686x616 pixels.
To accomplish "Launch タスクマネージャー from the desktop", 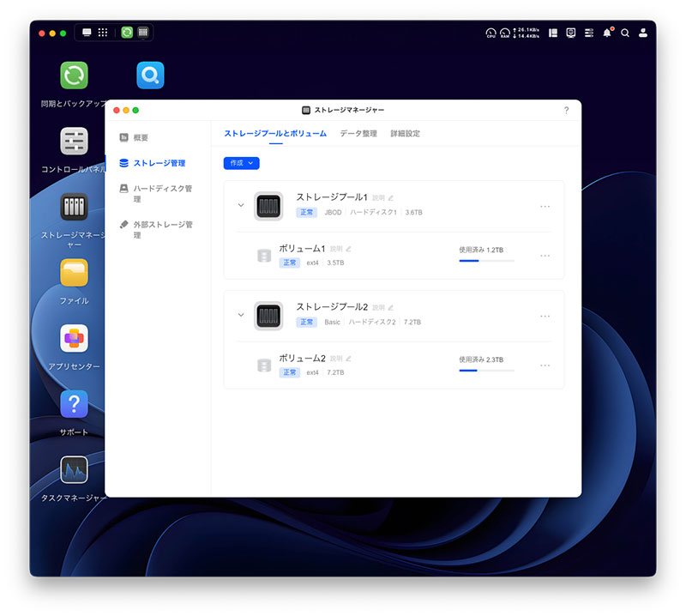I will click(x=74, y=470).
